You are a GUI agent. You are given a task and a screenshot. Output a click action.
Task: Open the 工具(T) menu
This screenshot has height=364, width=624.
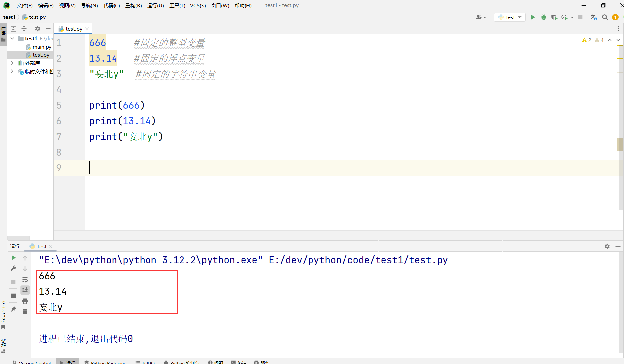point(177,5)
